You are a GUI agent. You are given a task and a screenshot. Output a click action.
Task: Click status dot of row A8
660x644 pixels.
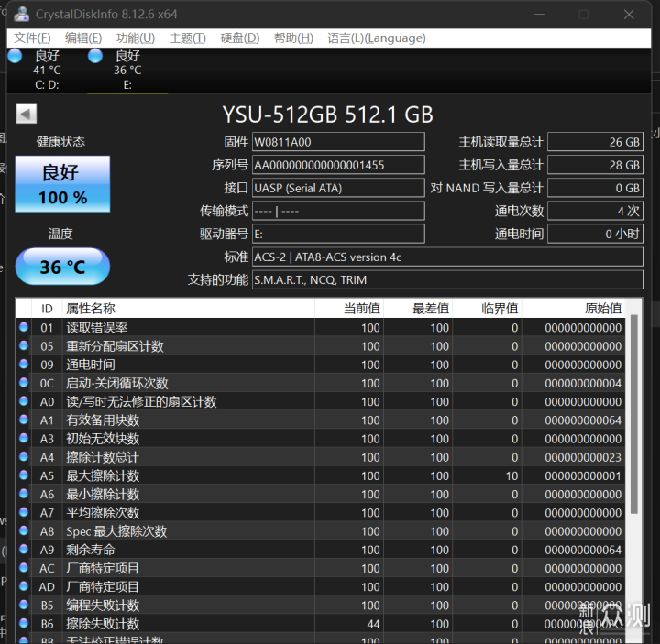pyautogui.click(x=24, y=530)
